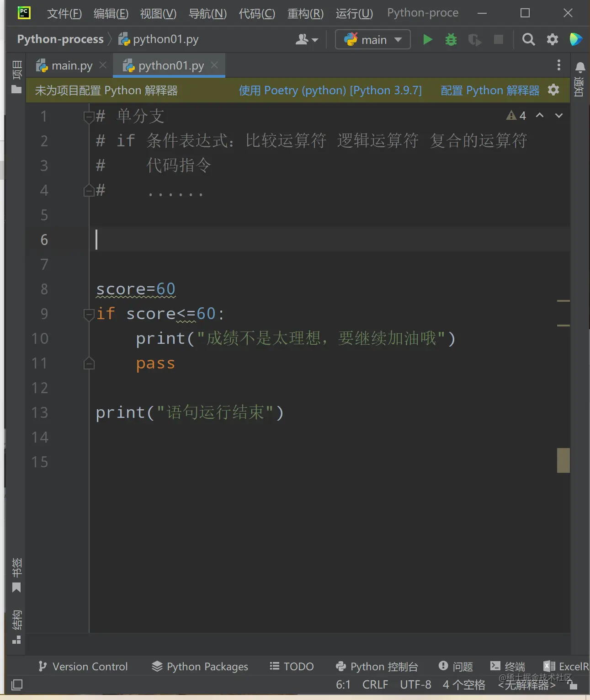Image resolution: width=590 pixels, height=700 pixels.
Task: Go to next highlighted problem arrow
Action: click(558, 115)
